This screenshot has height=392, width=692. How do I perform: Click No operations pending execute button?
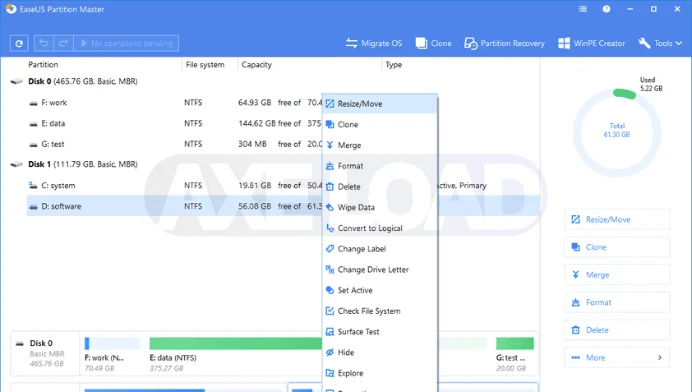(126, 43)
